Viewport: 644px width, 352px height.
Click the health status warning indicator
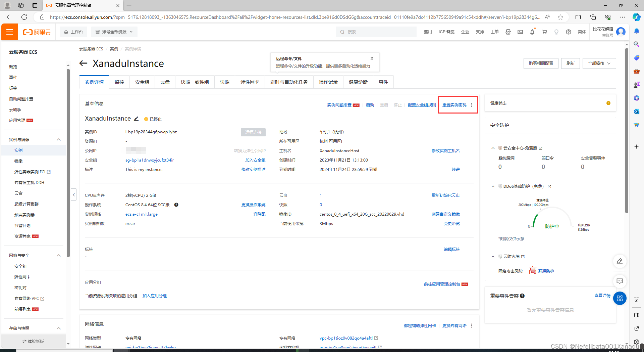[x=608, y=103]
